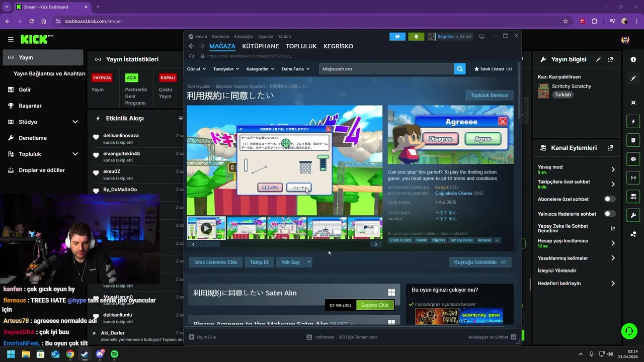Open Droplar ve ödüller
The width and height of the screenshot is (644, 362).
coord(43,170)
